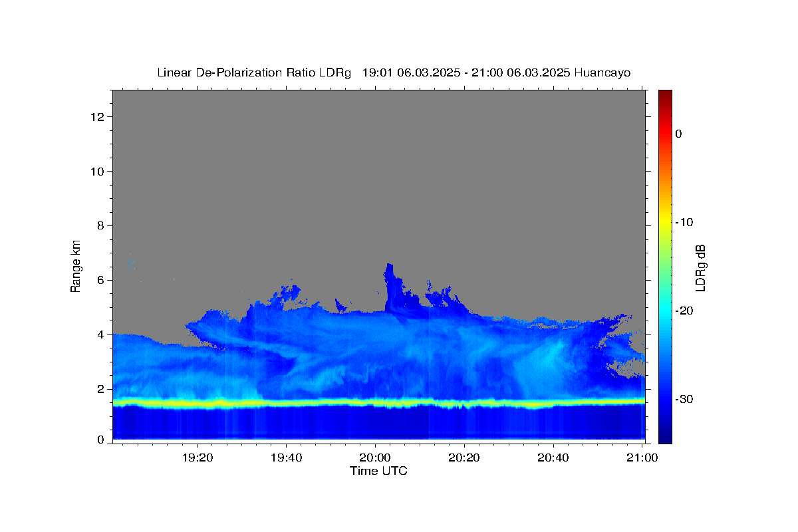Click the 19:40 time tick label
The image size is (798, 532).
[286, 458]
